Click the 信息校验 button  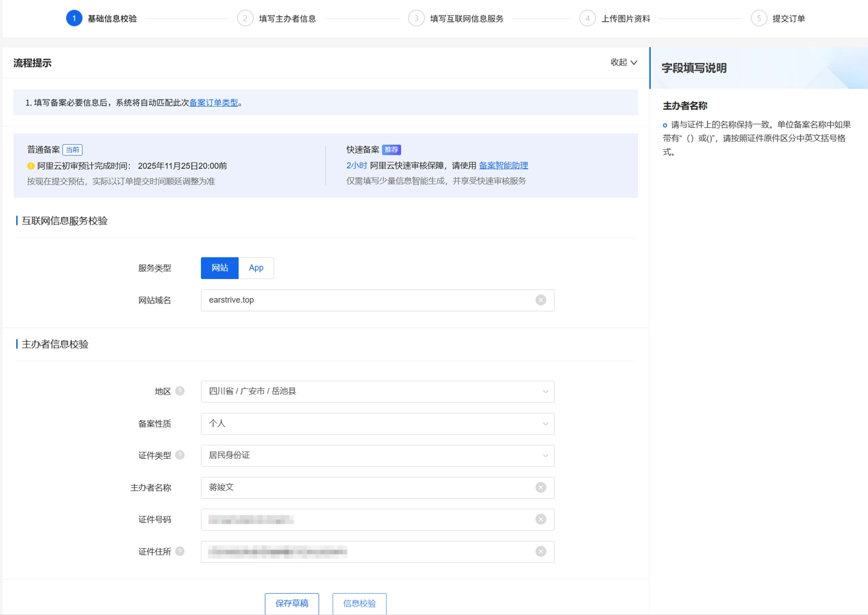[359, 603]
